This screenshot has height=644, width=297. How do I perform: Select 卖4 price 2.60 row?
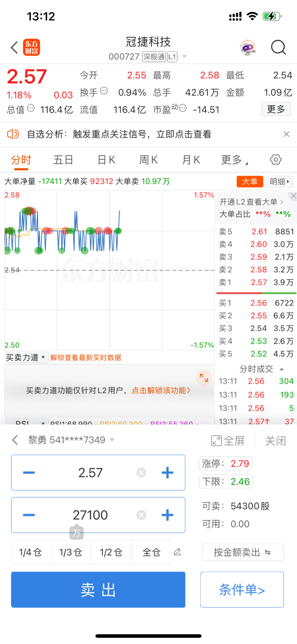256,244
